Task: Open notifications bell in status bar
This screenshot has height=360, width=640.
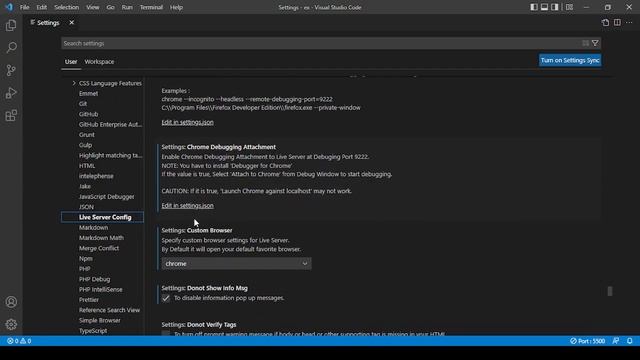Action: [629, 341]
